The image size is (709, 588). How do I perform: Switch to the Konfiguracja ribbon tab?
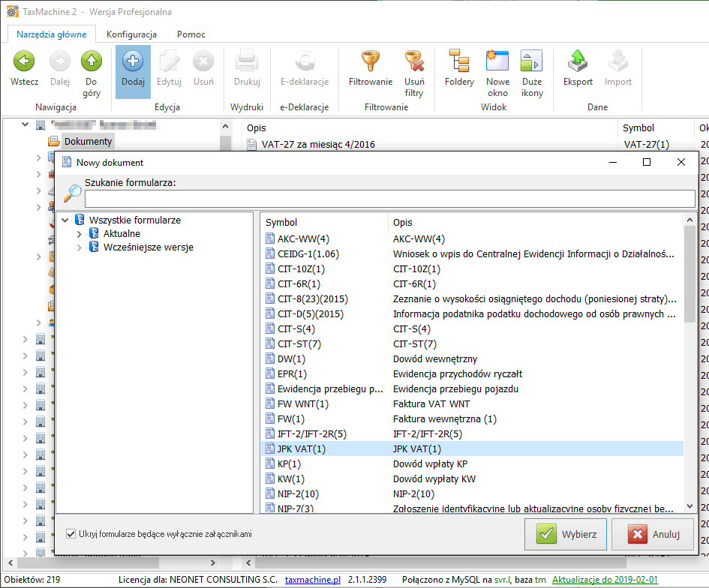point(131,34)
